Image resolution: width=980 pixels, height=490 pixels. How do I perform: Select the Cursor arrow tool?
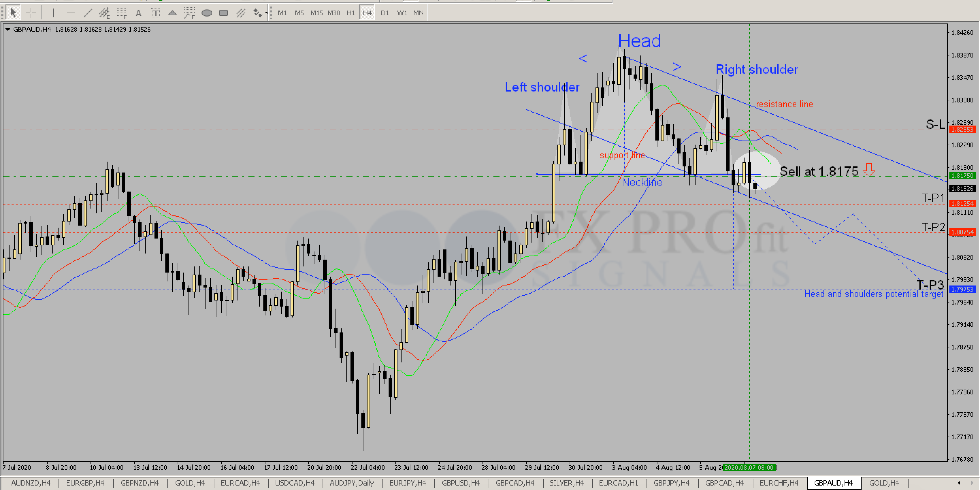pyautogui.click(x=13, y=13)
